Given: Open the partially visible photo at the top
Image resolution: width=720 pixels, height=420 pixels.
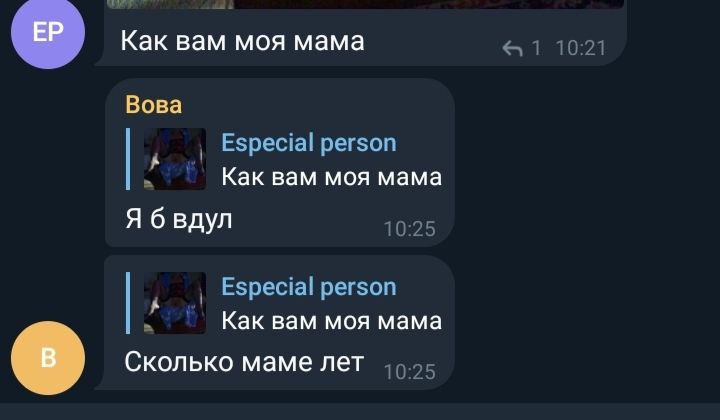Looking at the screenshot, I should point(365,4).
